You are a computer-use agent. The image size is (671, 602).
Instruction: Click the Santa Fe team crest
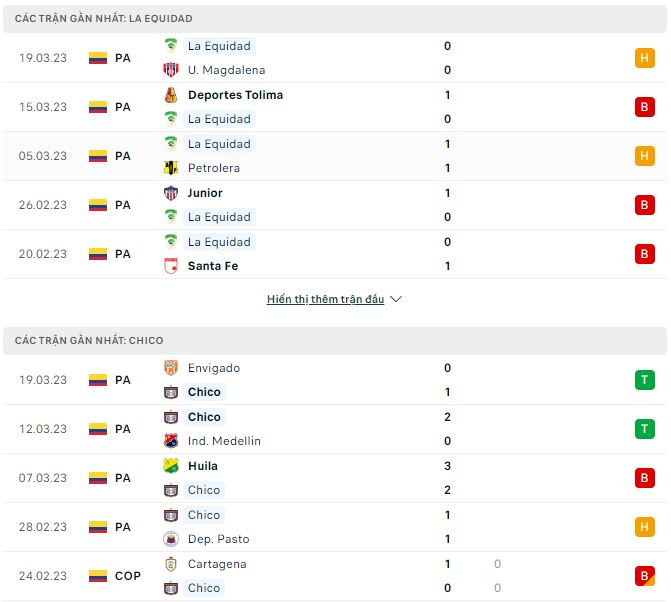tap(170, 266)
